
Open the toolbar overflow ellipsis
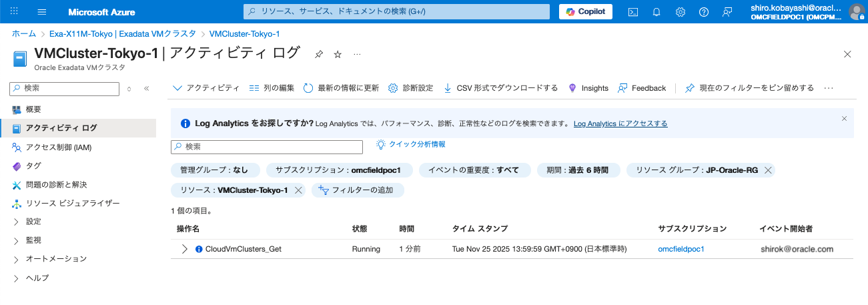[829, 88]
